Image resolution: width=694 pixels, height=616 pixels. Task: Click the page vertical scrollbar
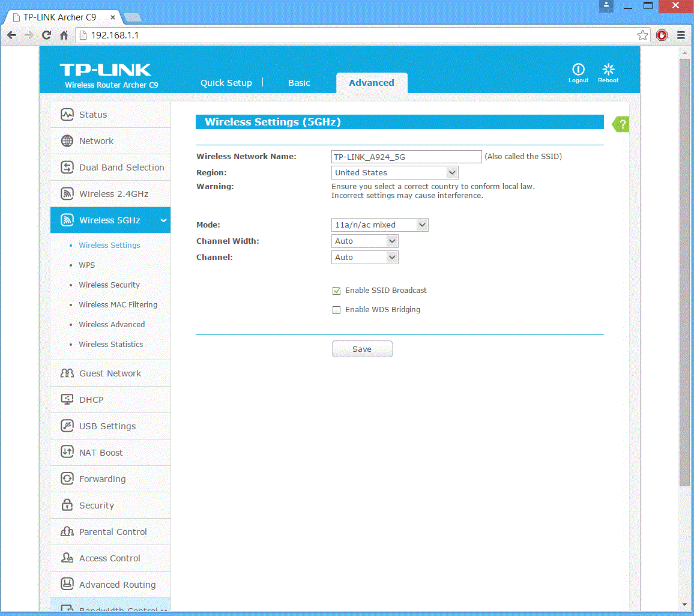tap(684, 272)
